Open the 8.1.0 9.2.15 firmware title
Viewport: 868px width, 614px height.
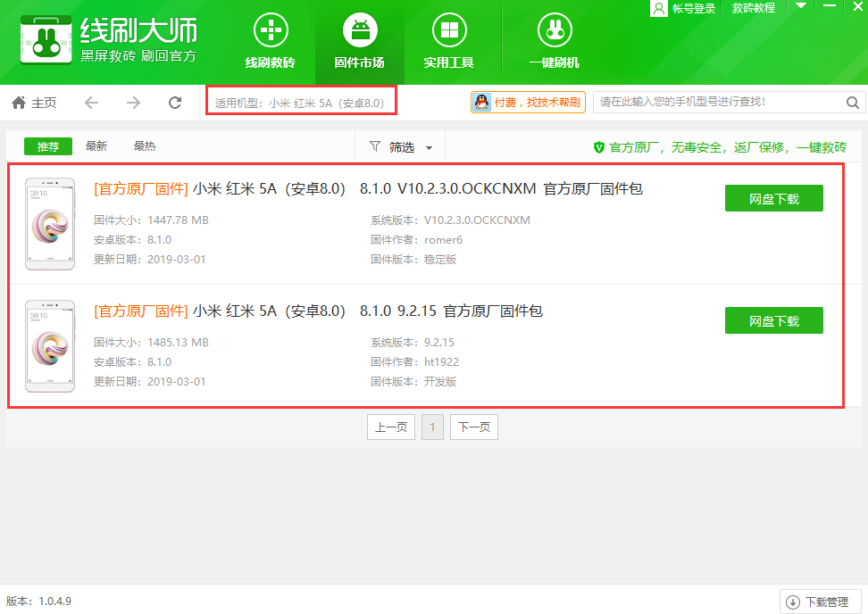[318, 311]
